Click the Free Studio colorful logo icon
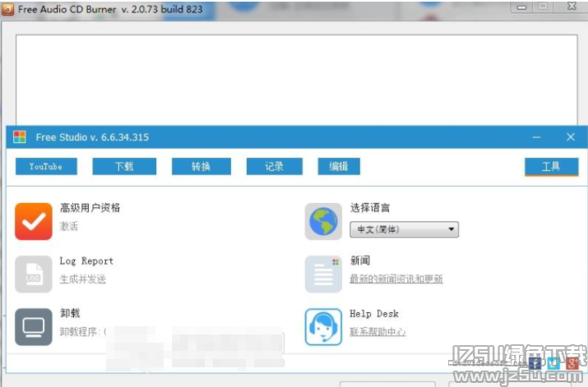588x387 pixels. [x=20, y=137]
